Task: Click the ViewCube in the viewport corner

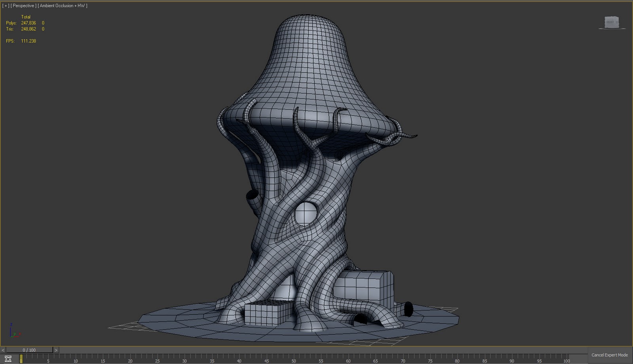Action: (612, 23)
